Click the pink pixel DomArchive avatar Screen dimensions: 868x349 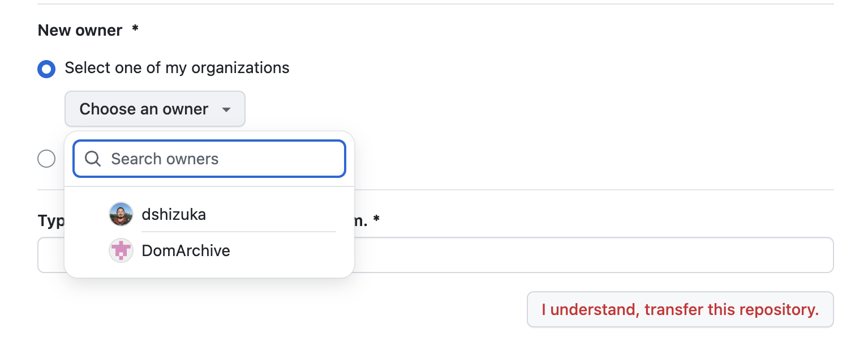pos(121,250)
